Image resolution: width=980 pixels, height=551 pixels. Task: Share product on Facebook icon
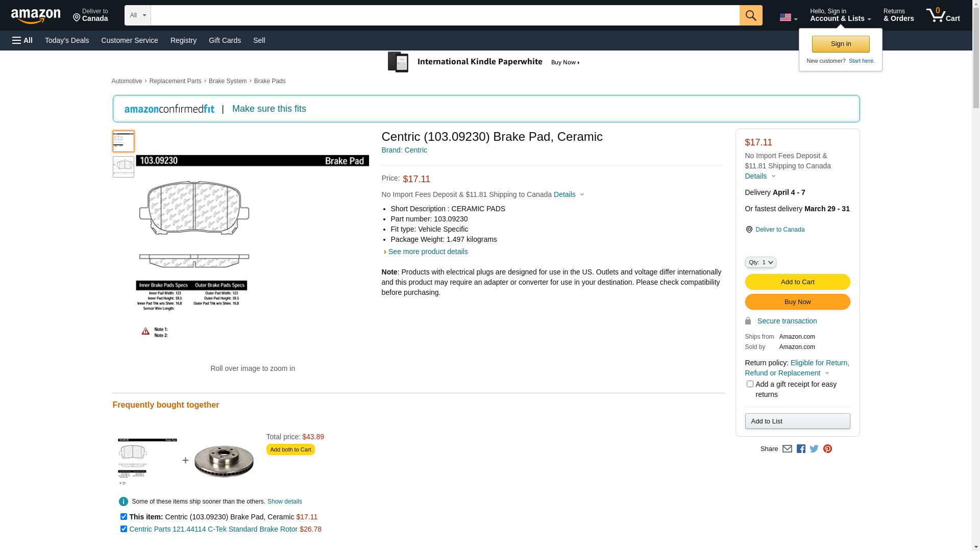801,449
